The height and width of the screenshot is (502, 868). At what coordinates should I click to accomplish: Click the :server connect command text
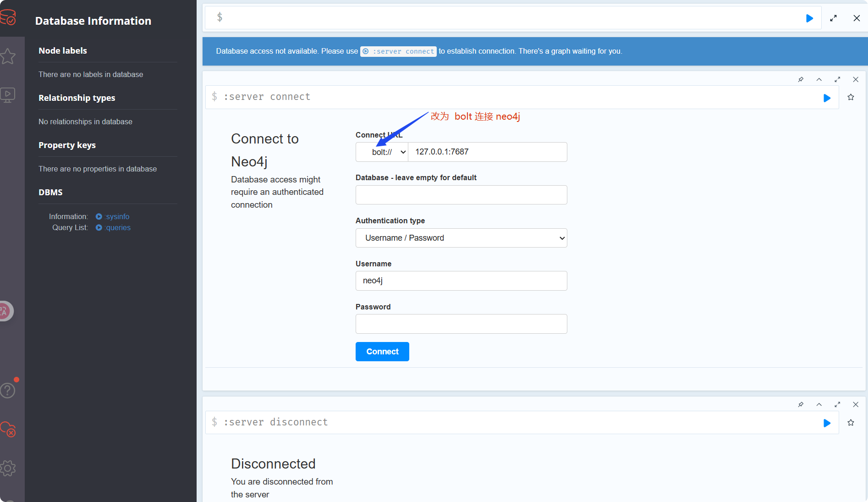coord(267,97)
